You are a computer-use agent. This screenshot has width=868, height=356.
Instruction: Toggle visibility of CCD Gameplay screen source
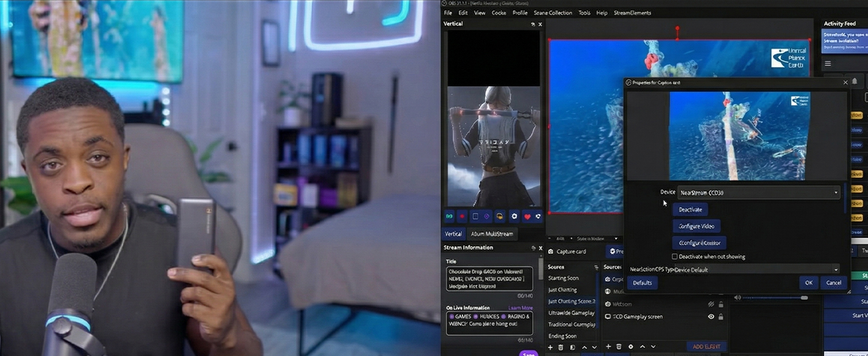[711, 317]
